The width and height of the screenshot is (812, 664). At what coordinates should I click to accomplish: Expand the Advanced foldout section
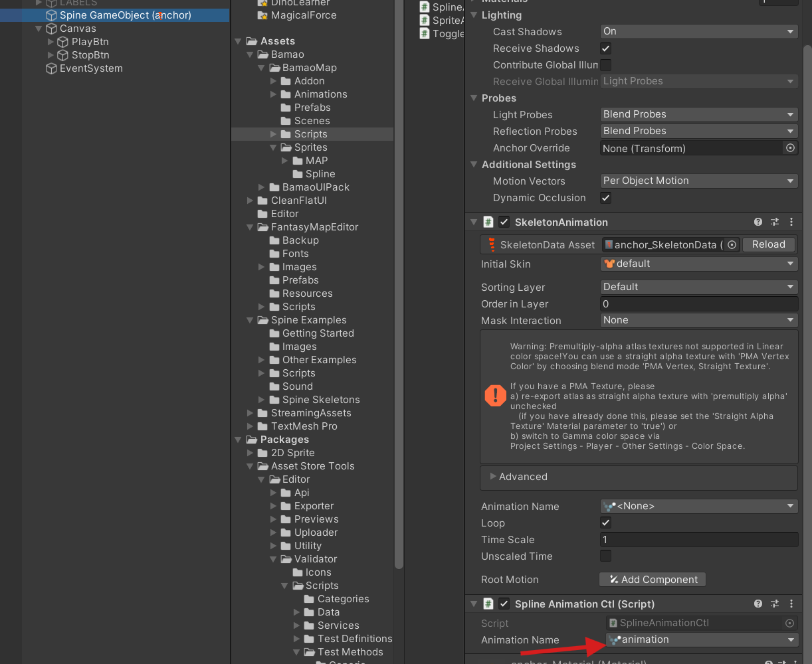point(523,477)
